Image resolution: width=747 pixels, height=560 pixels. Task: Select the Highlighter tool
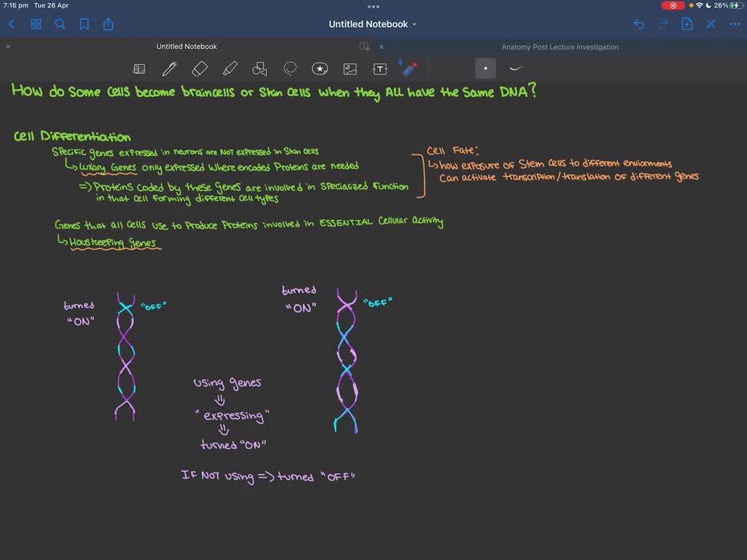(230, 69)
